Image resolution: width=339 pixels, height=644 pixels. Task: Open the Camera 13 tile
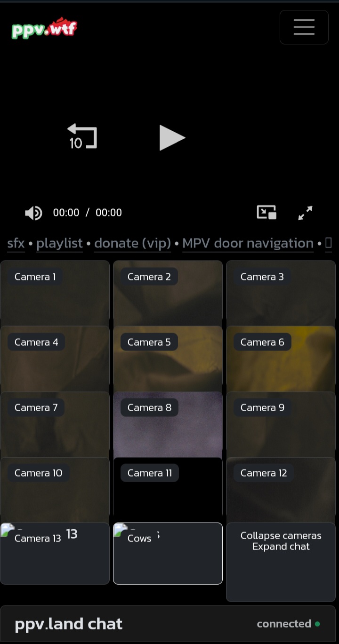coord(55,553)
